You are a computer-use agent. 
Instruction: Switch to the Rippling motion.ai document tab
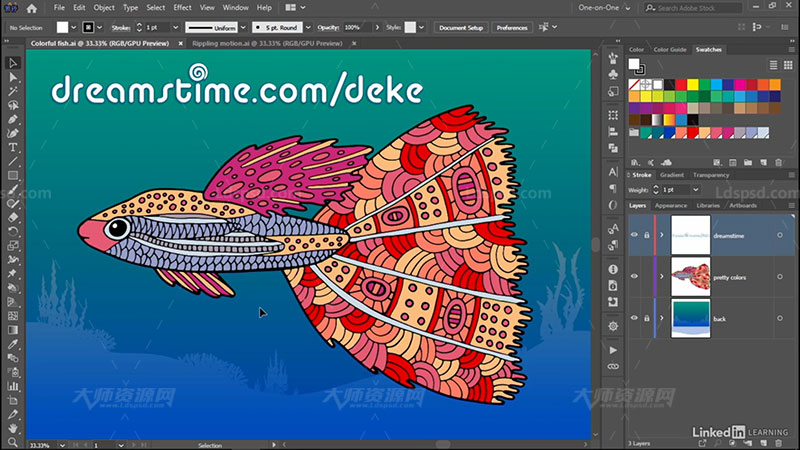(267, 43)
